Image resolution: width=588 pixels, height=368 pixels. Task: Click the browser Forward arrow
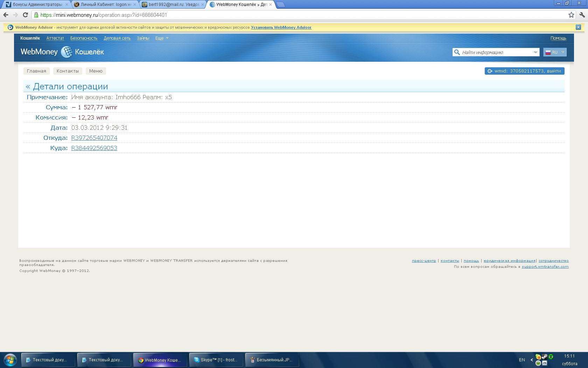tap(15, 15)
